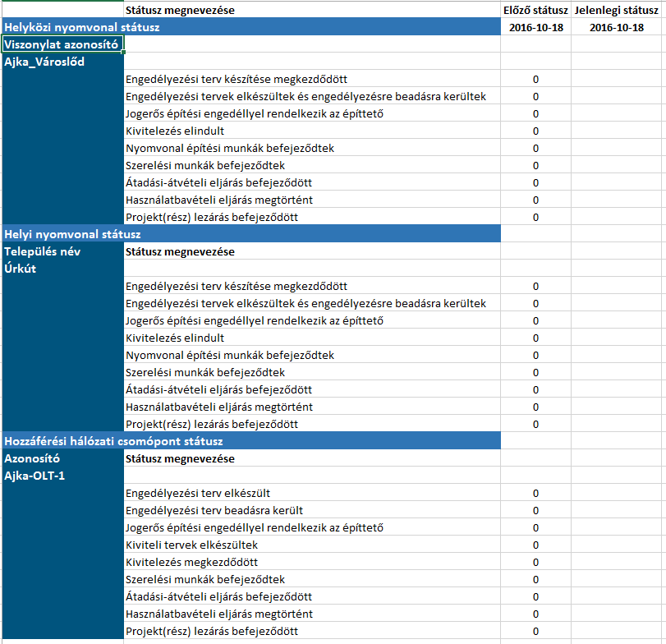Click 'Átadási-átvételi eljárás befejeződött' in Ajka_Városlőd section

312,182
